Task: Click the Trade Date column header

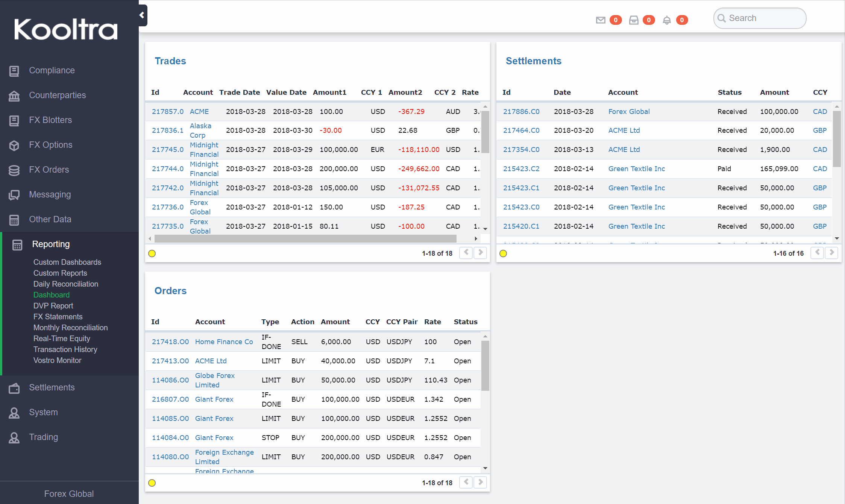Action: pyautogui.click(x=240, y=93)
